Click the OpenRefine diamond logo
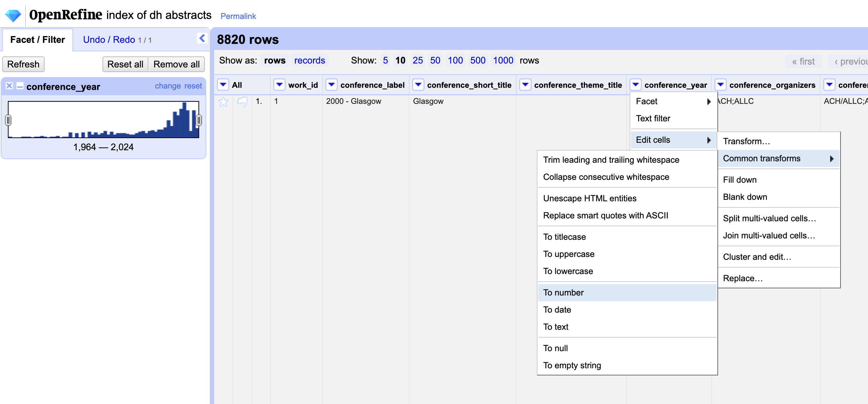This screenshot has width=868, height=404. (x=13, y=15)
